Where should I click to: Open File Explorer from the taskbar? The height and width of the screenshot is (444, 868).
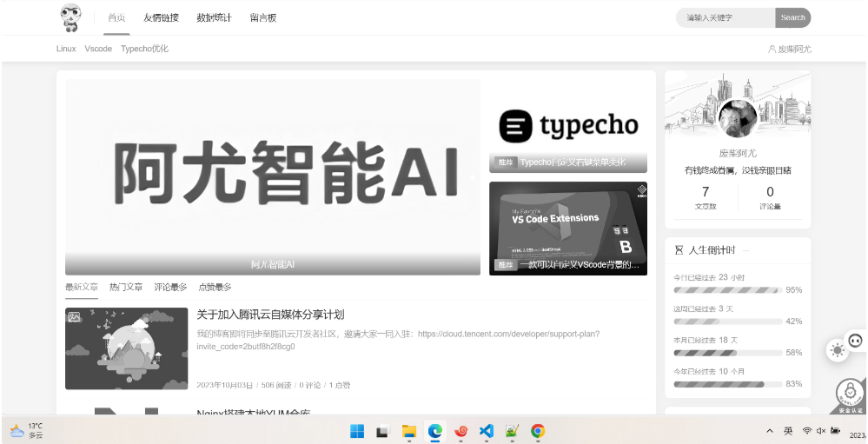click(x=409, y=431)
